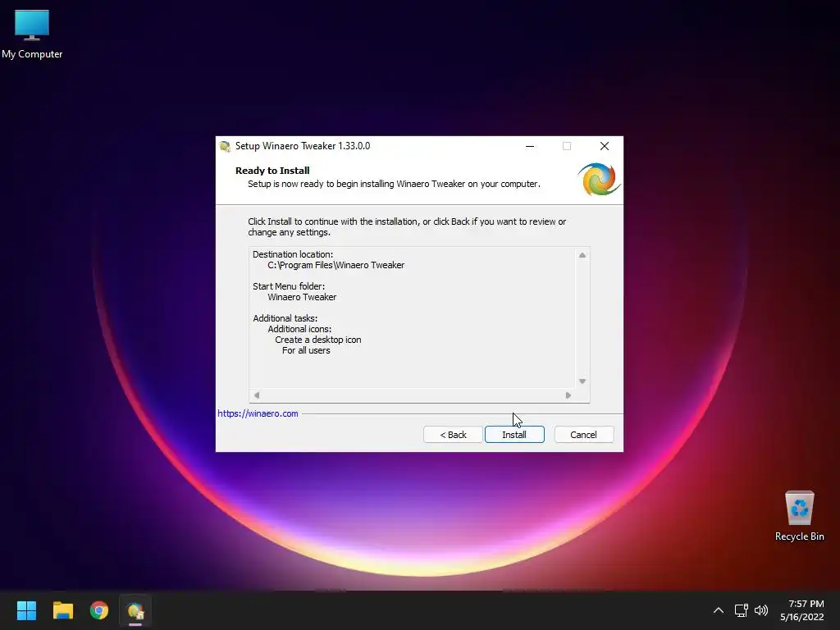Click the scroll left arrow in summary box
The image size is (840, 630).
point(257,395)
